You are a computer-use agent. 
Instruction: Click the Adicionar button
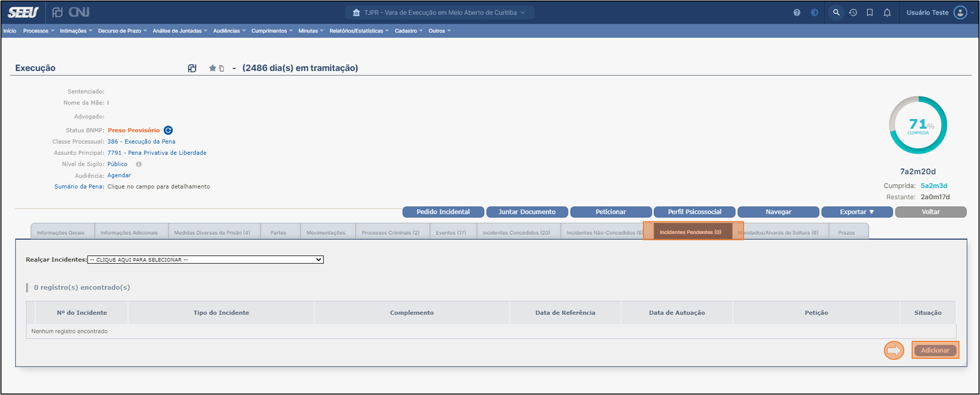pyautogui.click(x=935, y=351)
